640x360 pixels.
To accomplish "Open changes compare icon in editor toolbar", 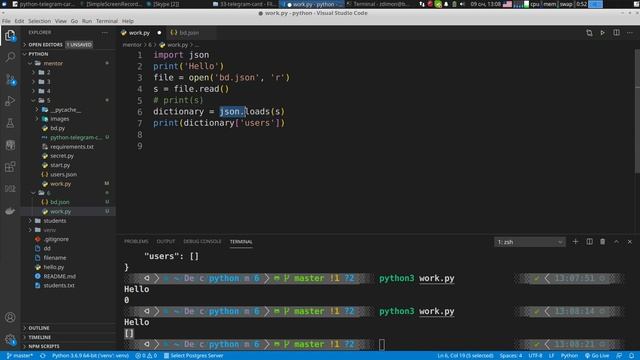I will [589, 33].
